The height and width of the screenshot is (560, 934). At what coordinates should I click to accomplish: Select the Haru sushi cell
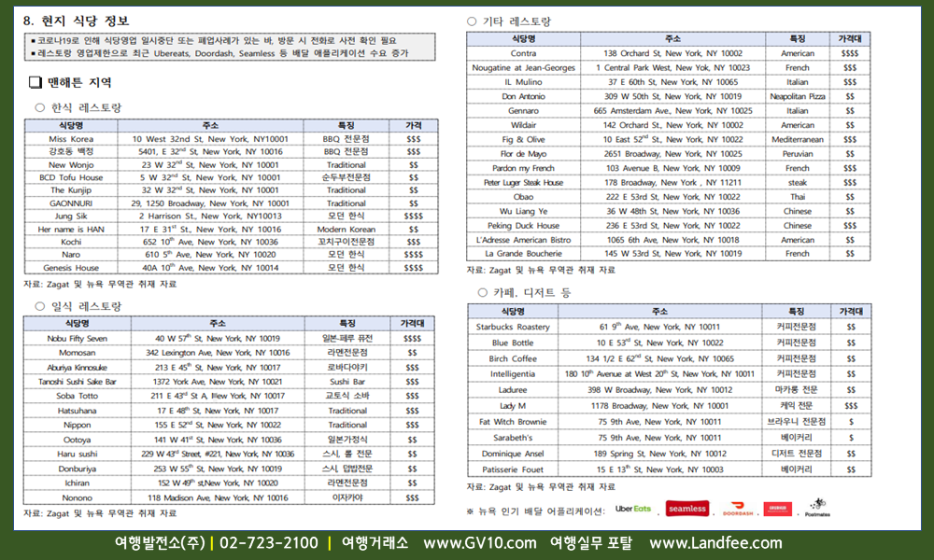(x=77, y=455)
